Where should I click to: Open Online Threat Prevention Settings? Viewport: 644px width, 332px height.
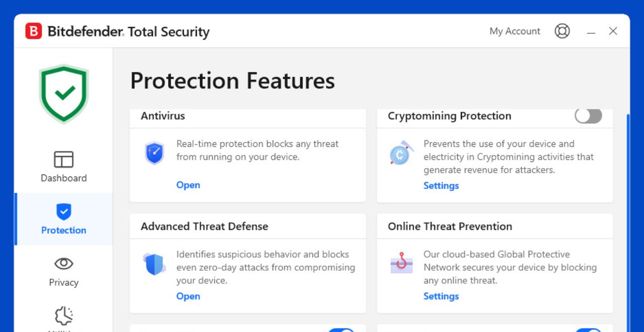click(x=441, y=296)
